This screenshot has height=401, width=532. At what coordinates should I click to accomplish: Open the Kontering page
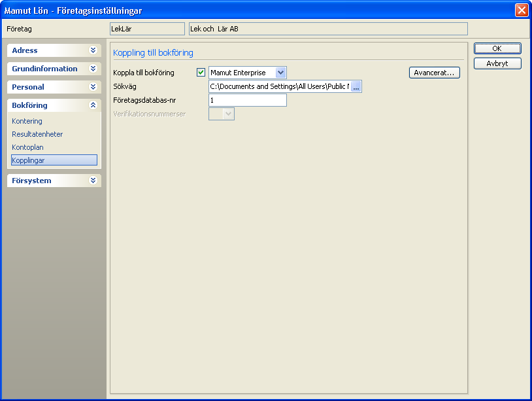coord(27,121)
